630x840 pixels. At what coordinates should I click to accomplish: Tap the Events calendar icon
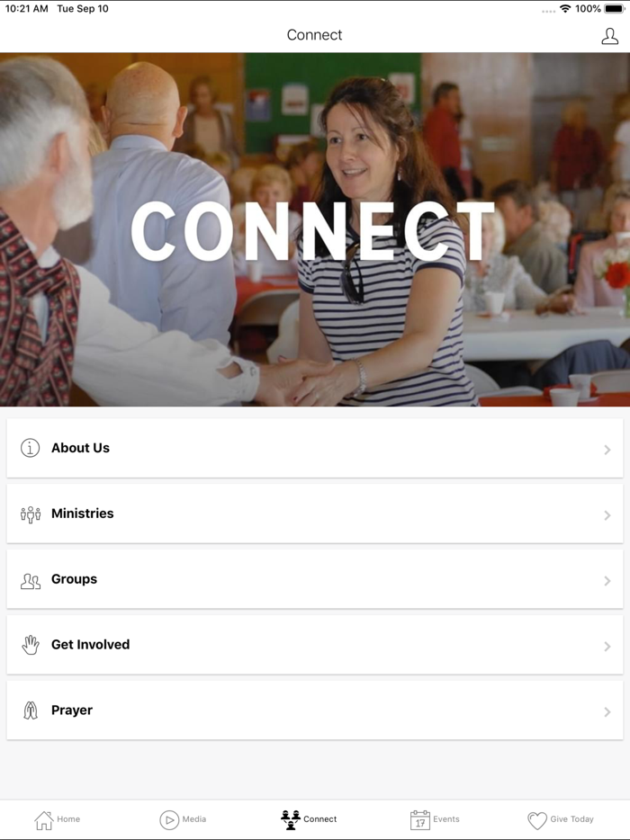pos(419,819)
